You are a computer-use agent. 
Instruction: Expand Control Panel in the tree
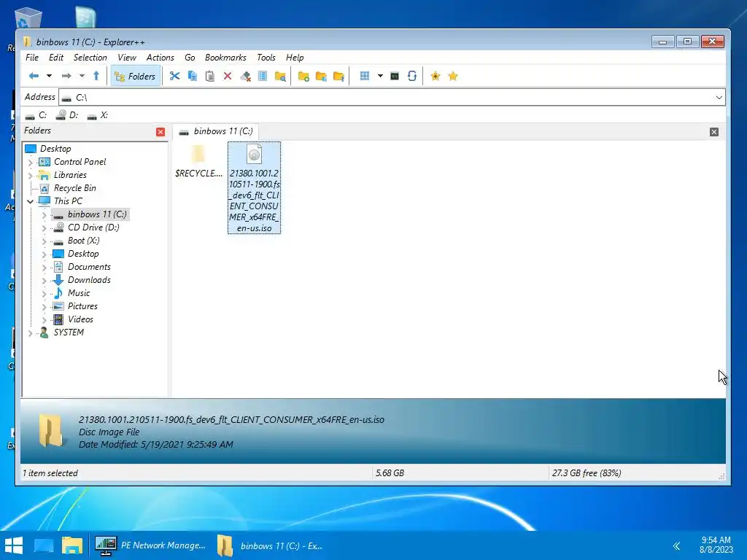[31, 163]
